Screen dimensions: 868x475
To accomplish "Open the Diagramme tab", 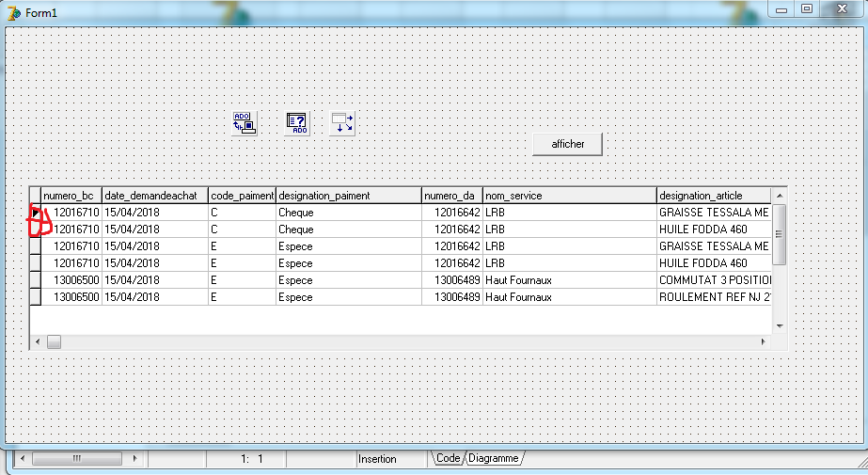I will tap(494, 458).
